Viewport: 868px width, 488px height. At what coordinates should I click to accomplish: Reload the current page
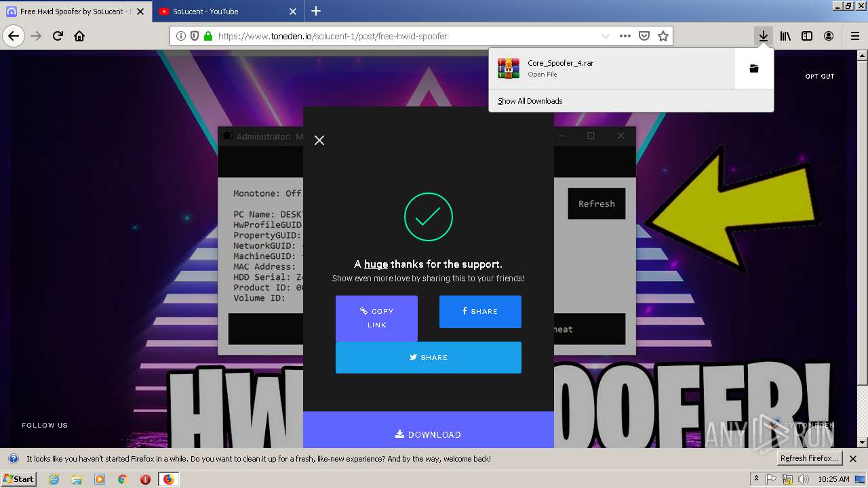coord(58,36)
